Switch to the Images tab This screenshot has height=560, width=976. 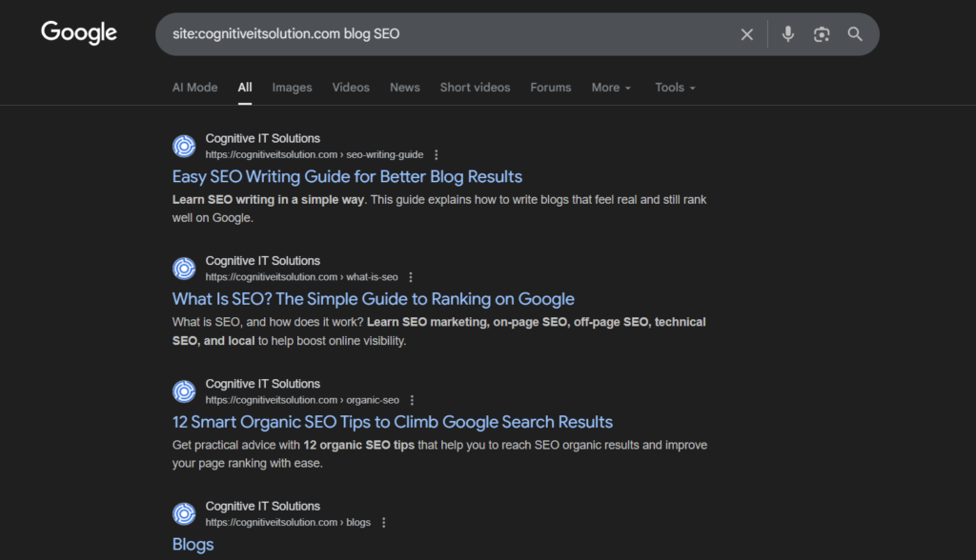pyautogui.click(x=292, y=88)
